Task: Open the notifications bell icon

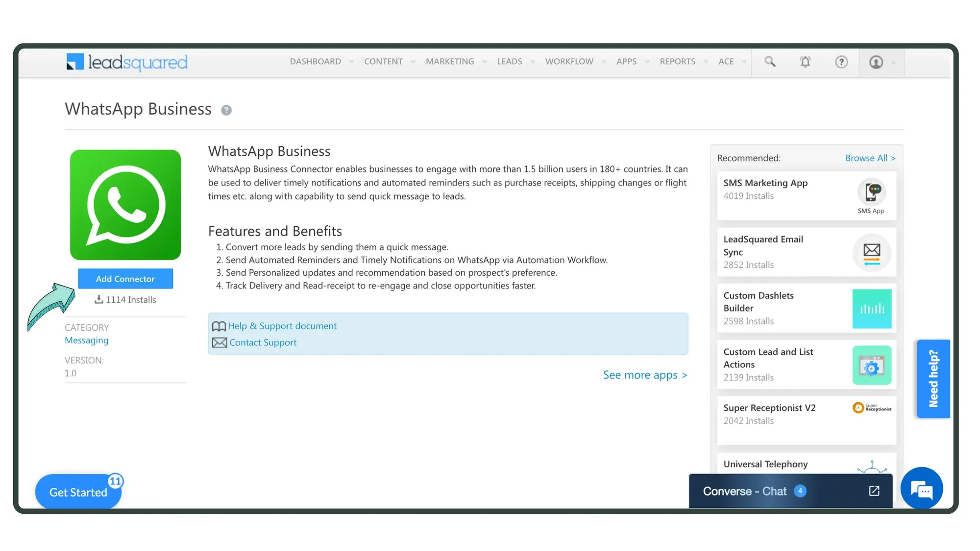Action: 805,62
